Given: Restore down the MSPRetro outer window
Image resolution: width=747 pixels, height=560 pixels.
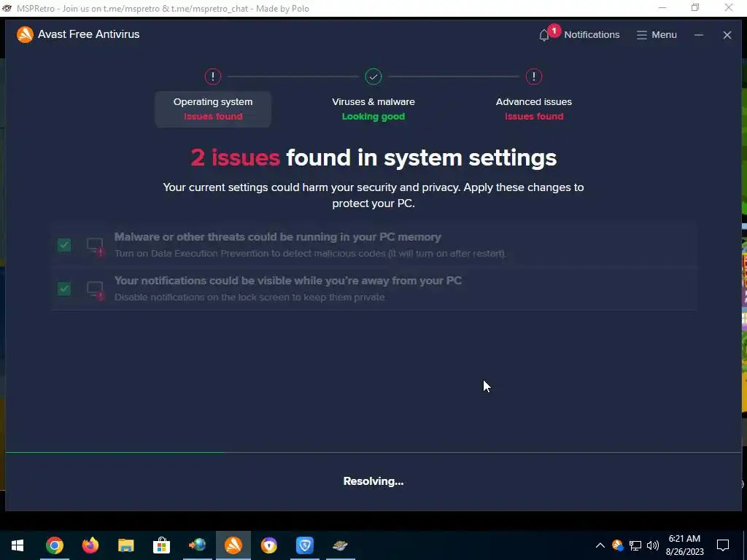Looking at the screenshot, I should 695,7.
